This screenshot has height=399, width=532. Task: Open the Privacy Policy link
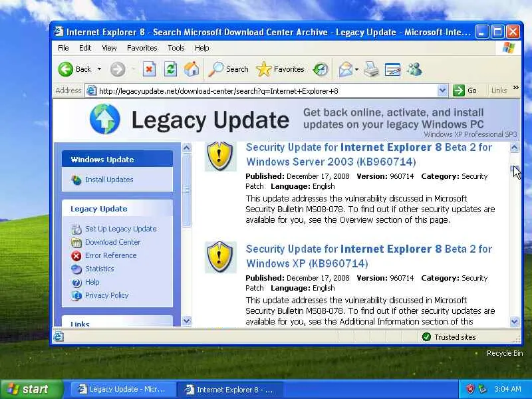pyautogui.click(x=106, y=295)
